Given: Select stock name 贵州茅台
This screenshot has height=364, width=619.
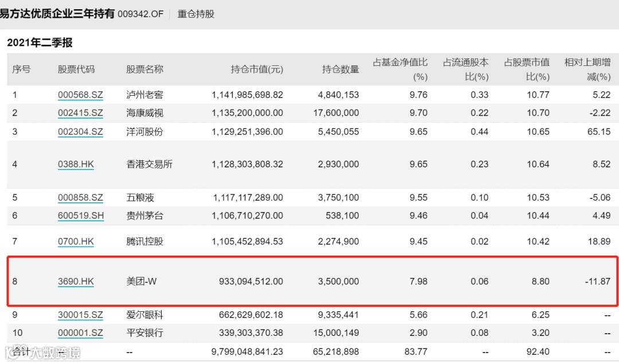Looking at the screenshot, I should point(144,216).
